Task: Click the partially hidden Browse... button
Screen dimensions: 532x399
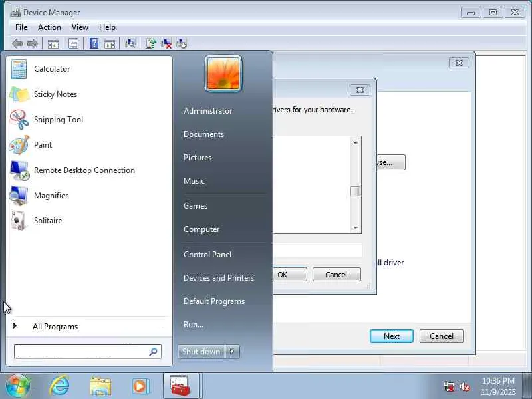Action: point(391,162)
